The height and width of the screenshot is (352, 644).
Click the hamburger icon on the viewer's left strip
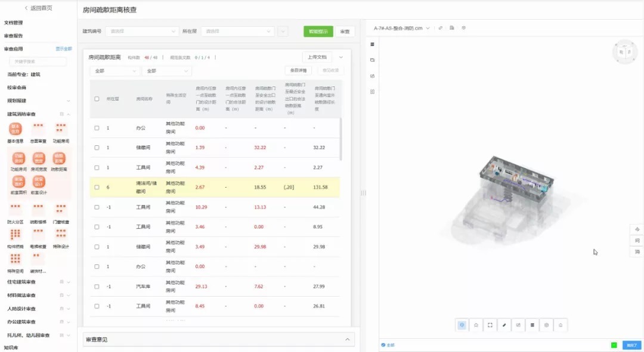(372, 44)
